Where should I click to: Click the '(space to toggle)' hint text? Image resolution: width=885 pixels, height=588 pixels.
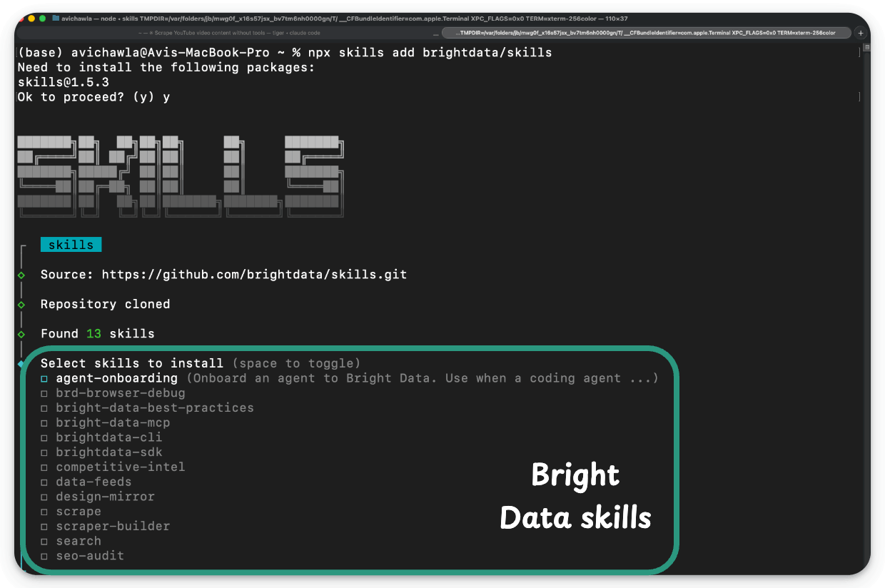pyautogui.click(x=296, y=363)
